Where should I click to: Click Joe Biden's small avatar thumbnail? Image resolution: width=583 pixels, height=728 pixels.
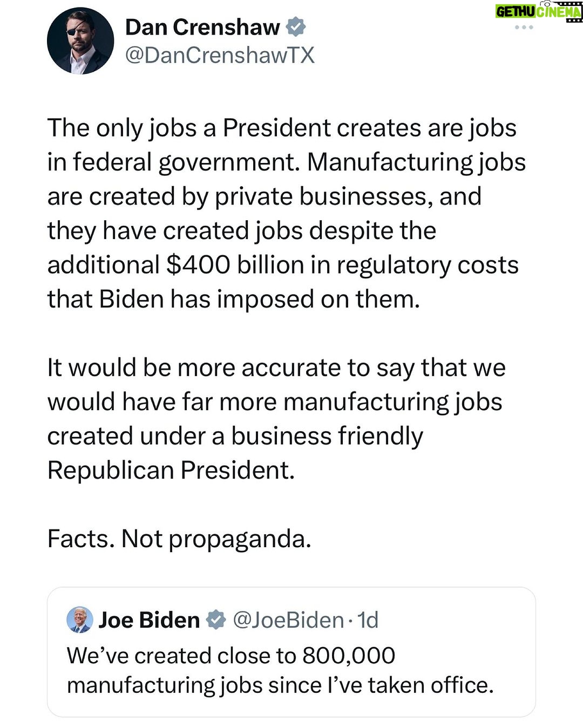point(80,620)
